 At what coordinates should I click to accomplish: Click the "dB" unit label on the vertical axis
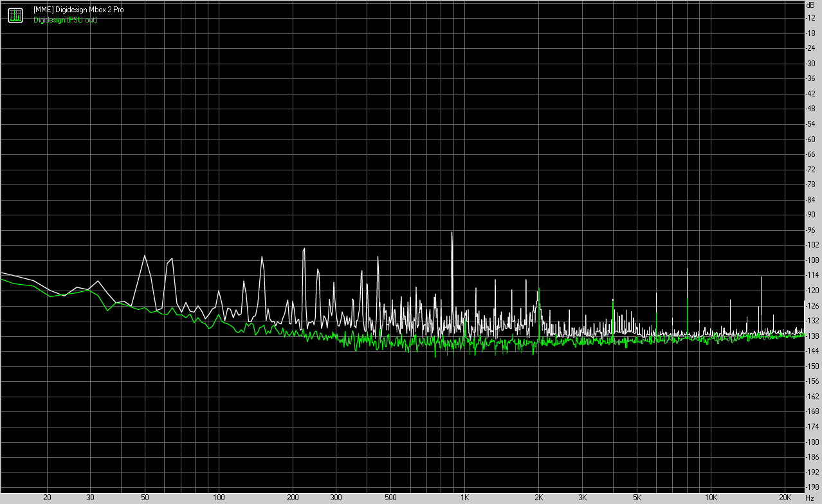click(x=810, y=4)
